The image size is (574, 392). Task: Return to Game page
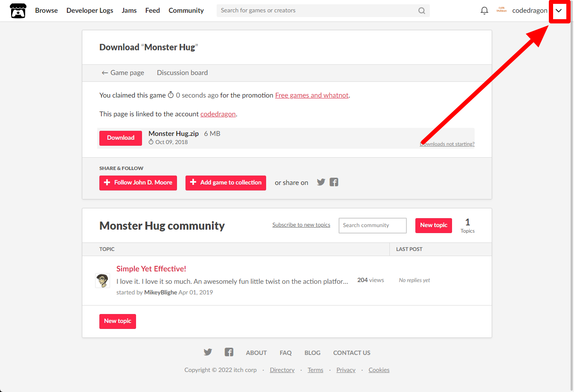pos(123,73)
